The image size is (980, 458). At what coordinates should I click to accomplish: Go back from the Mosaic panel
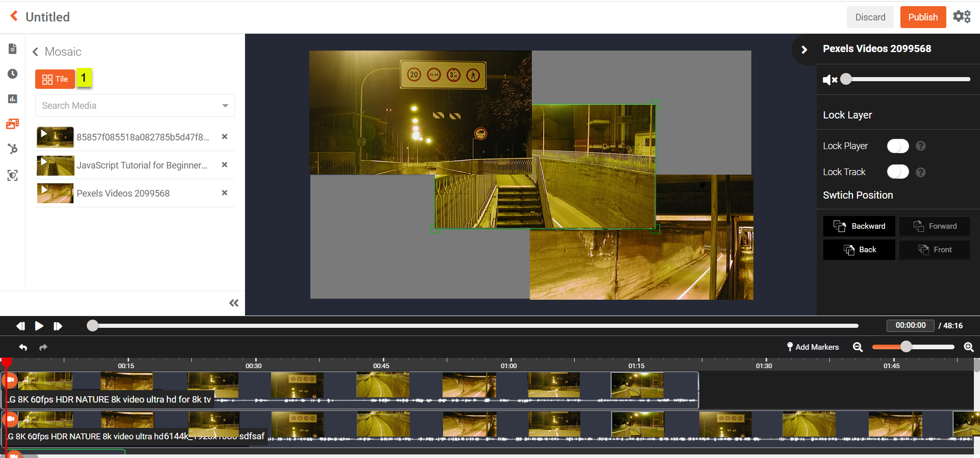[35, 52]
